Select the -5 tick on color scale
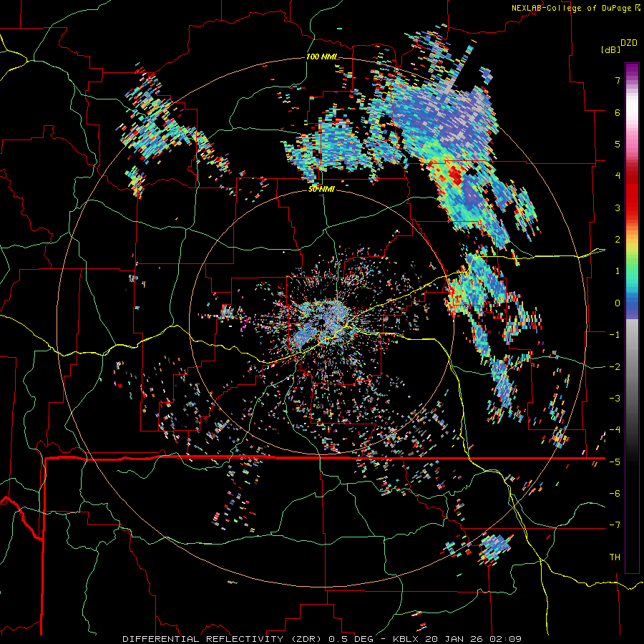644x644 pixels. click(x=615, y=462)
